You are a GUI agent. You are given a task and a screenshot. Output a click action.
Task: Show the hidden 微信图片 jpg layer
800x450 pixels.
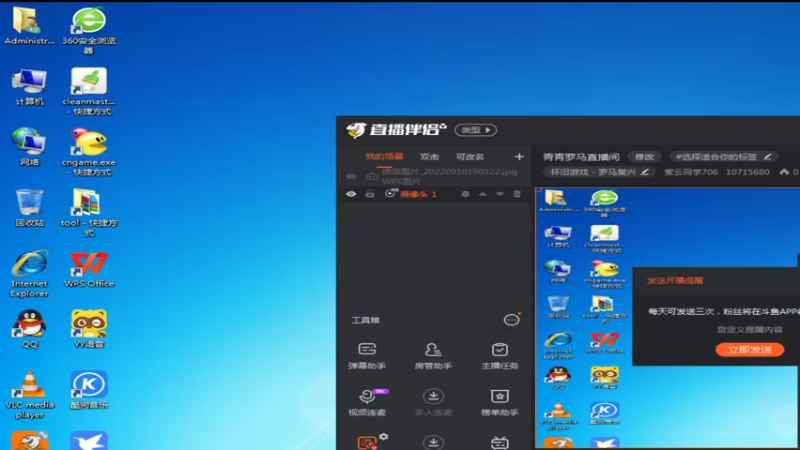(351, 176)
